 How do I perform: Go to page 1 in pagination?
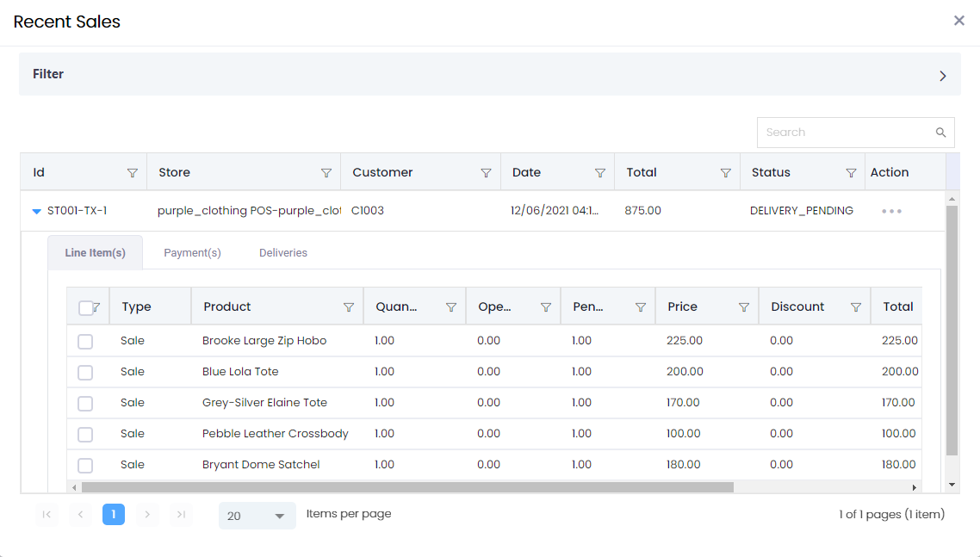114,515
